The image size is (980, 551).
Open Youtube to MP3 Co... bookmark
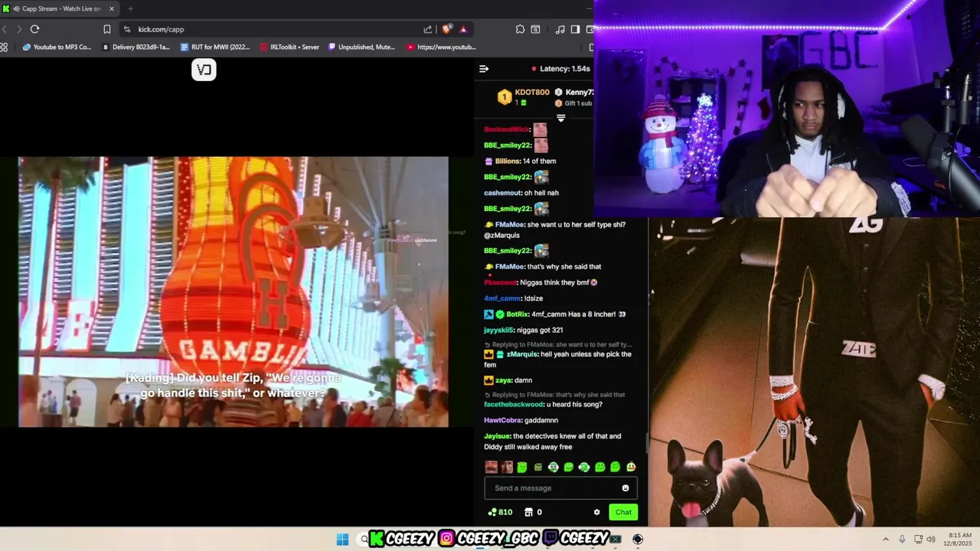point(57,47)
